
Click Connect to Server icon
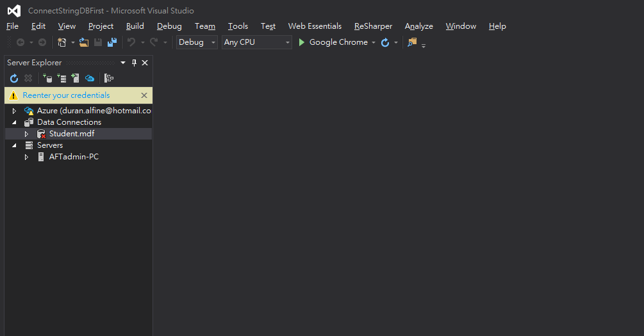point(62,78)
